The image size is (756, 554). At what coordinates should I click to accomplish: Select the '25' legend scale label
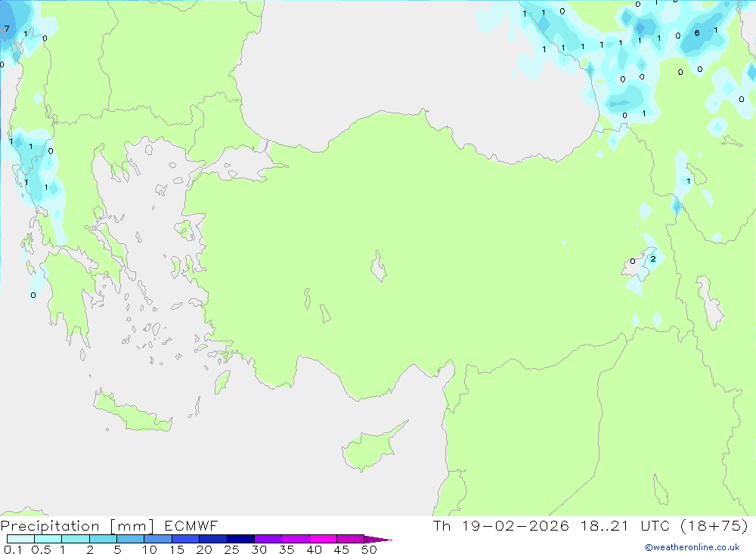click(x=231, y=549)
